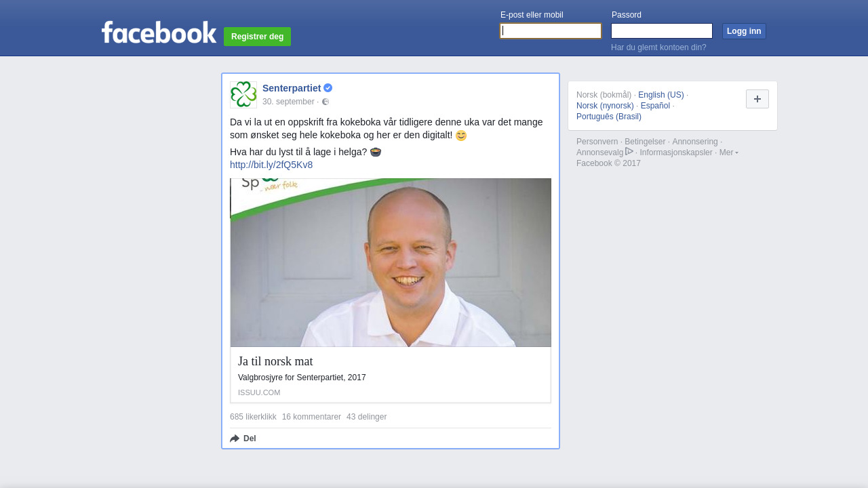Click the verified badge next to Senterpartiet
Image resolution: width=868 pixels, height=488 pixels.
328,88
